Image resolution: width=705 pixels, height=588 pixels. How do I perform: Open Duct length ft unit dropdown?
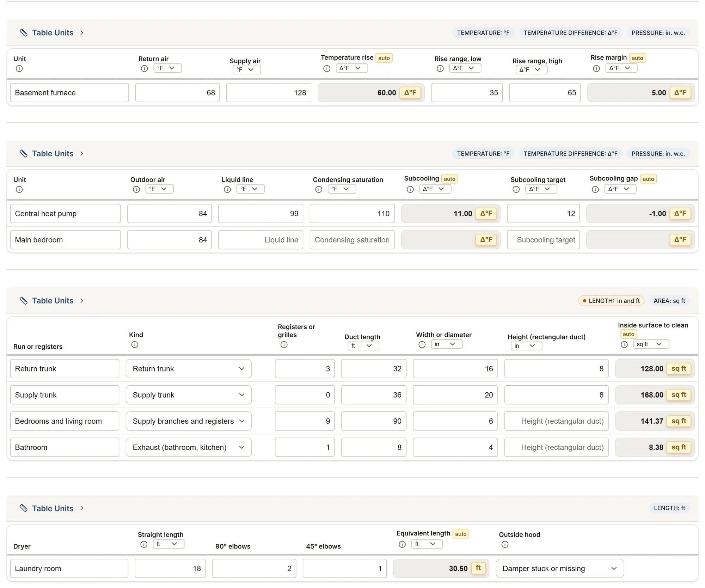(x=363, y=346)
